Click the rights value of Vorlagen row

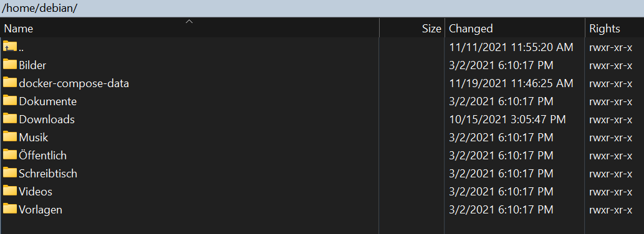click(611, 210)
